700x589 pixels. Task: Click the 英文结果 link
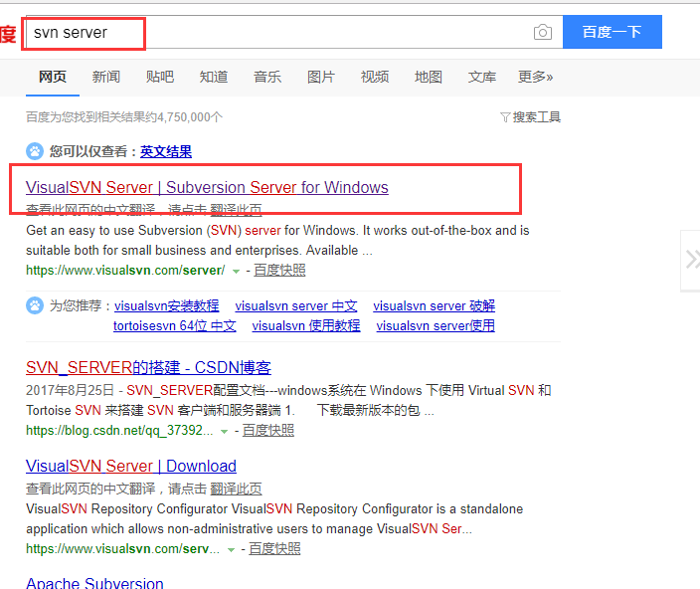click(x=166, y=151)
